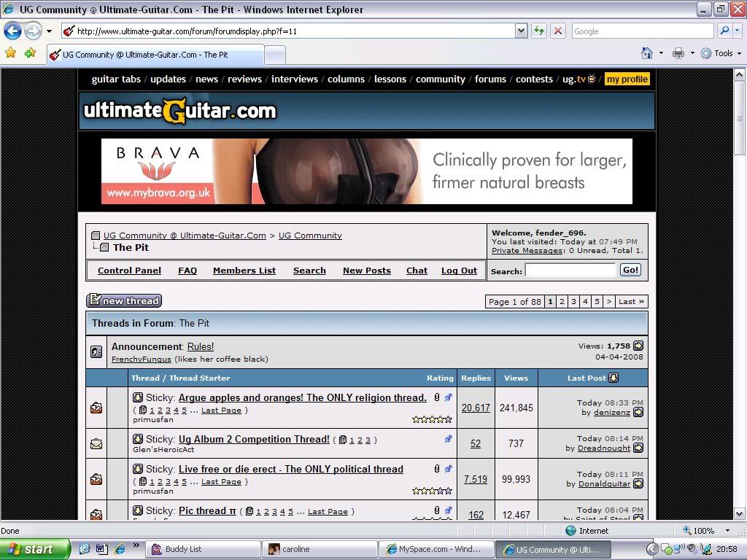
Task: Switch to the MySpace.com taskbar window
Action: coord(436,549)
